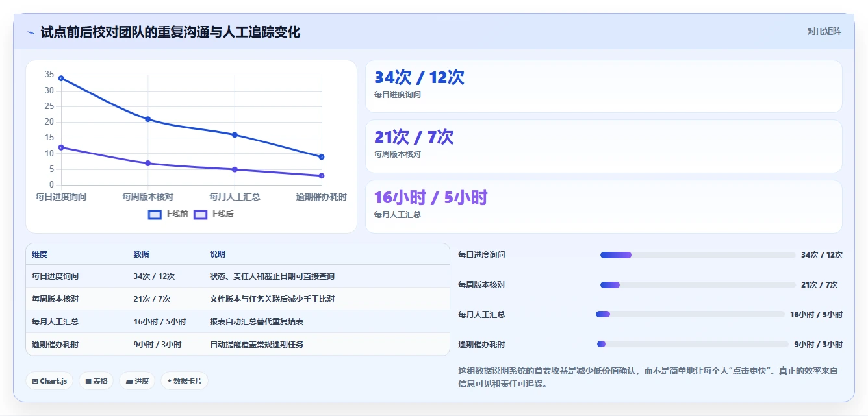Click the 逾期催办耗时 progress bar
This screenshot has height=416, width=868.
click(x=693, y=344)
